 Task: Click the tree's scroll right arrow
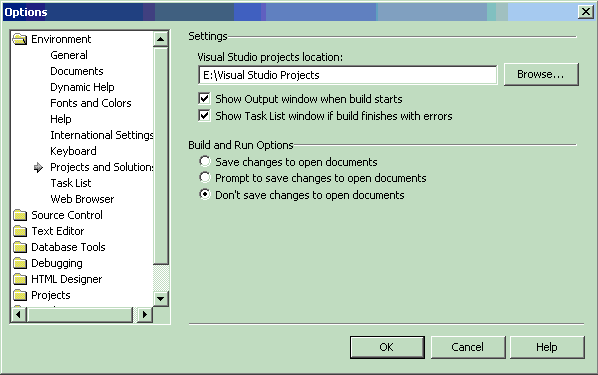coord(145,315)
